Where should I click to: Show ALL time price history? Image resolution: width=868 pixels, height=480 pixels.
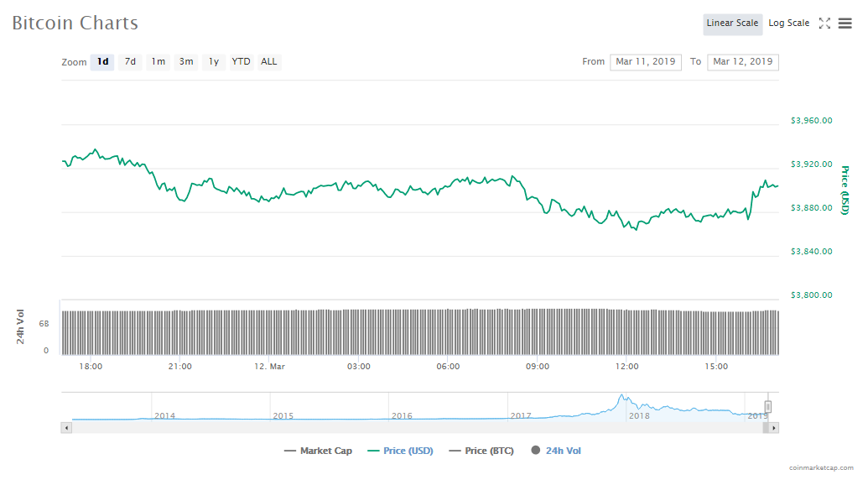point(268,62)
